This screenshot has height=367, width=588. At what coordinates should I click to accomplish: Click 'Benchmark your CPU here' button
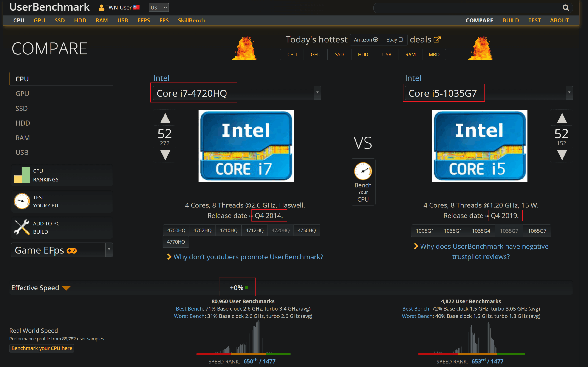click(42, 348)
